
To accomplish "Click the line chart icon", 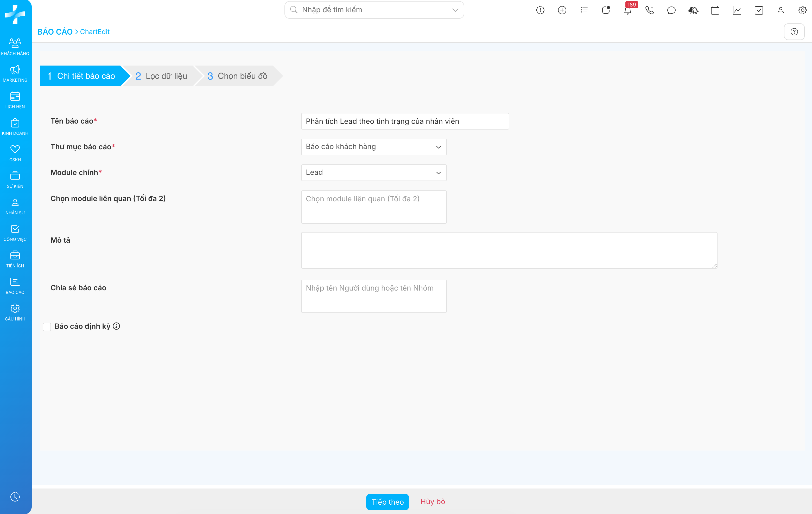I will [x=737, y=10].
